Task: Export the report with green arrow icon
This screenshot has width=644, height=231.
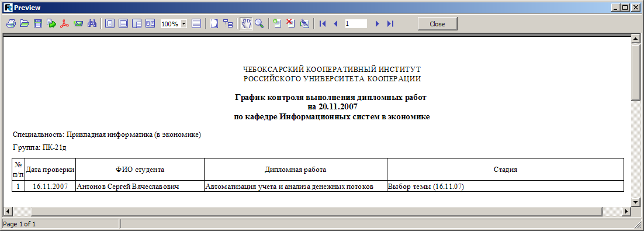Action: pyautogui.click(x=51, y=24)
